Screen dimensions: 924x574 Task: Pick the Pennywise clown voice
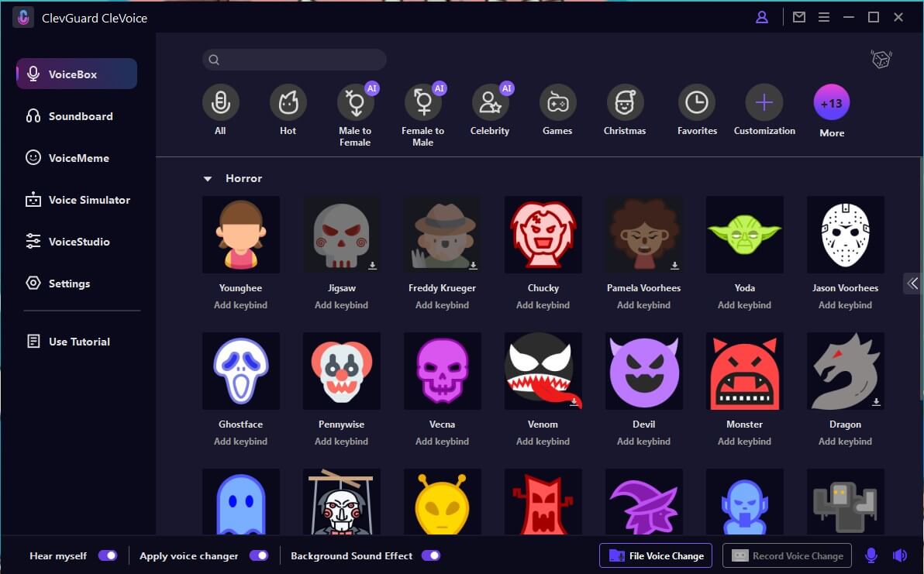tap(342, 371)
